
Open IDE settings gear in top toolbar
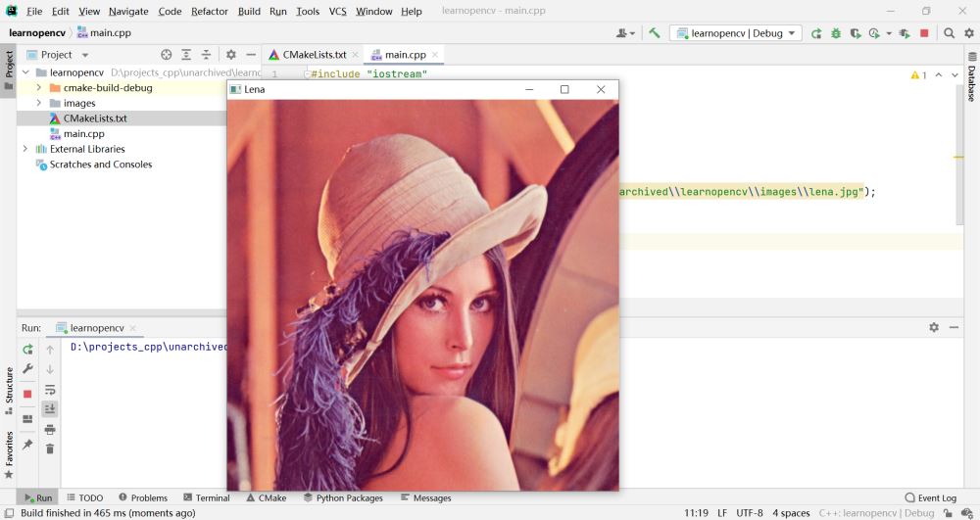pyautogui.click(x=969, y=33)
